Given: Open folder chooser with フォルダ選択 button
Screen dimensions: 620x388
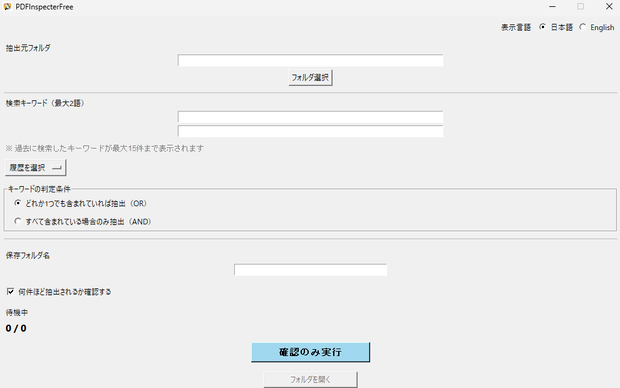Looking at the screenshot, I should click(310, 78).
